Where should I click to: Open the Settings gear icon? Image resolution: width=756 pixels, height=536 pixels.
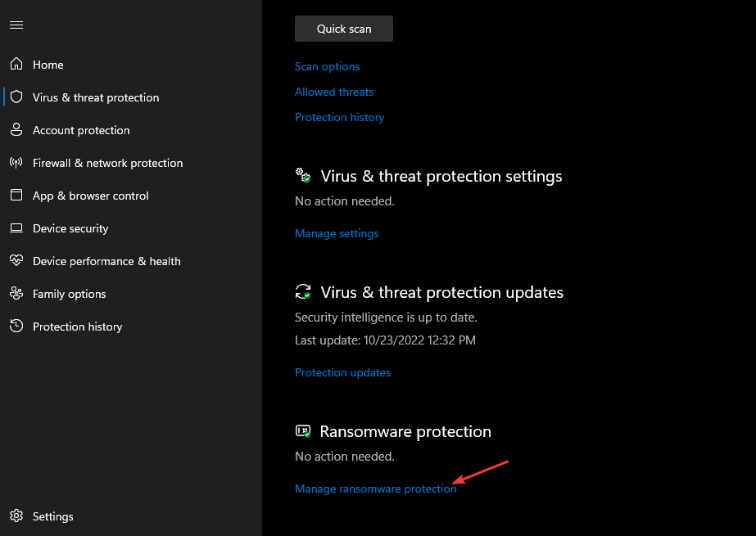(16, 516)
